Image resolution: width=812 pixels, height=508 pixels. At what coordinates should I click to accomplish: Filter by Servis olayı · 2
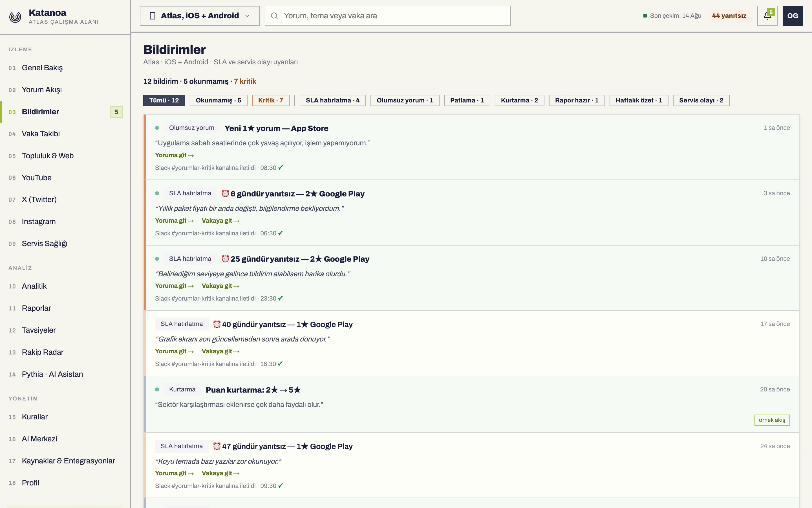(x=701, y=100)
